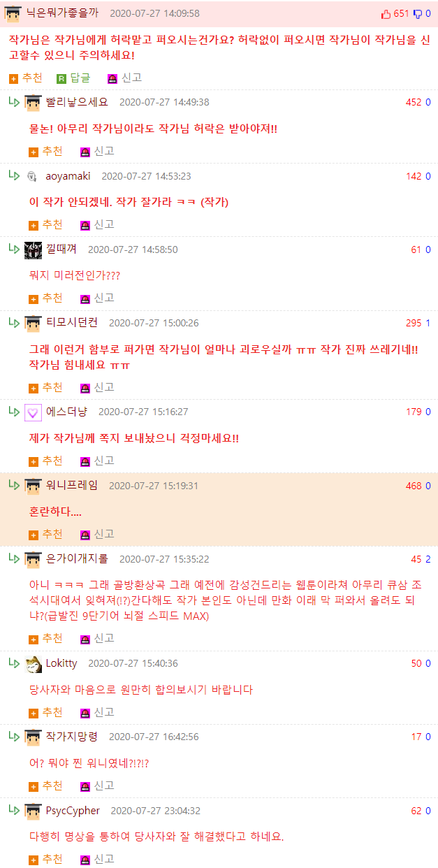Click the green 답글 reply icon
Viewport: 438px width, 868px height.
tap(61, 78)
